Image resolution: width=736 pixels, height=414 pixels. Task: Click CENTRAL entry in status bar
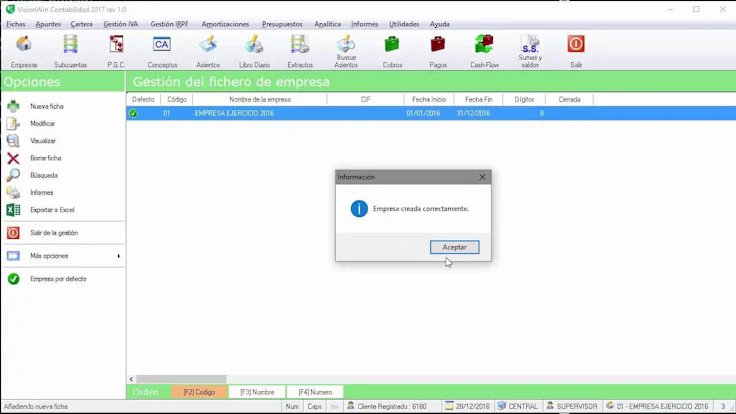pos(517,406)
